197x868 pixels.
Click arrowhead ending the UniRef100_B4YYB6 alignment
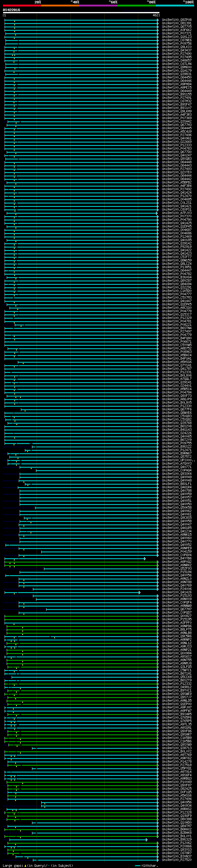pos(145,559)
